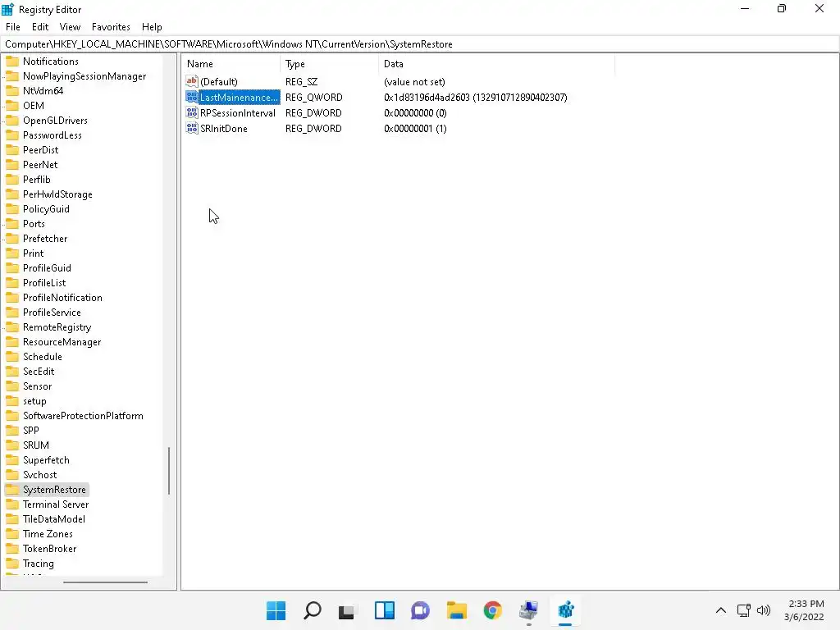Select the Svchost key
The image size is (840, 630).
[39, 475]
